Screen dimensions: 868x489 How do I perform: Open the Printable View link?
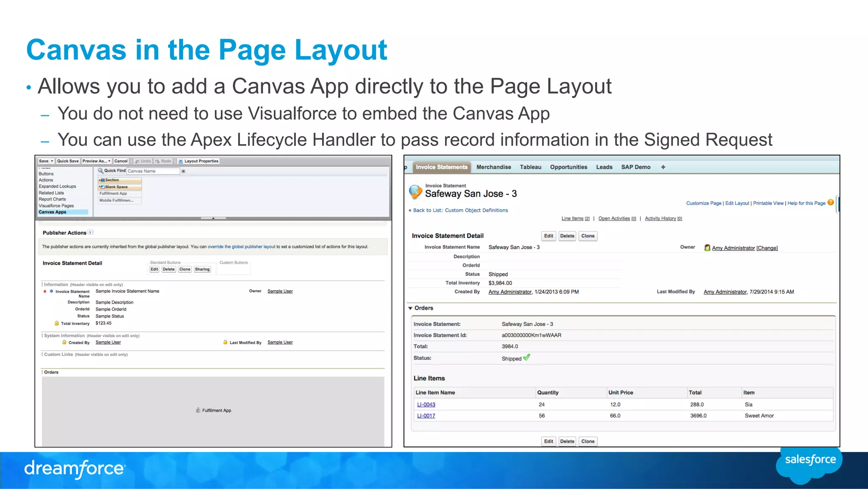[768, 204]
